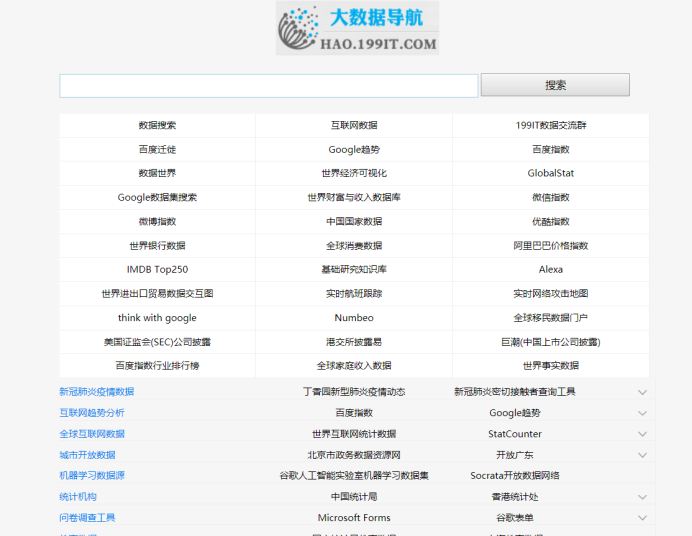Screen dimensions: 692x536
Task: Open the Numbeo link
Action: point(354,318)
